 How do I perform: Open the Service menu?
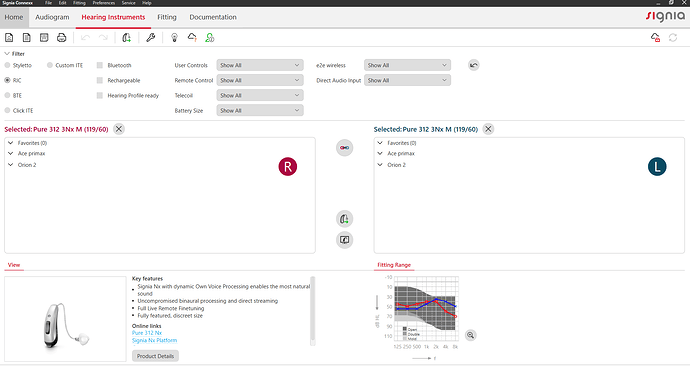point(128,3)
